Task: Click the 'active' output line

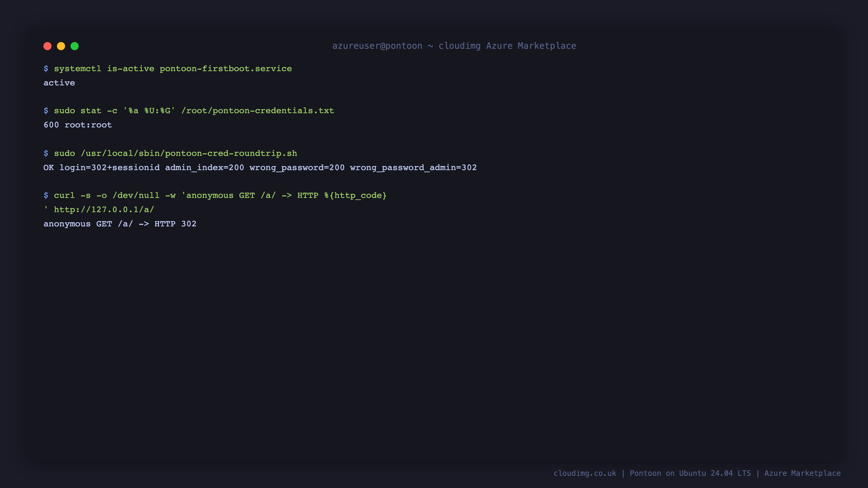Action: tap(59, 83)
